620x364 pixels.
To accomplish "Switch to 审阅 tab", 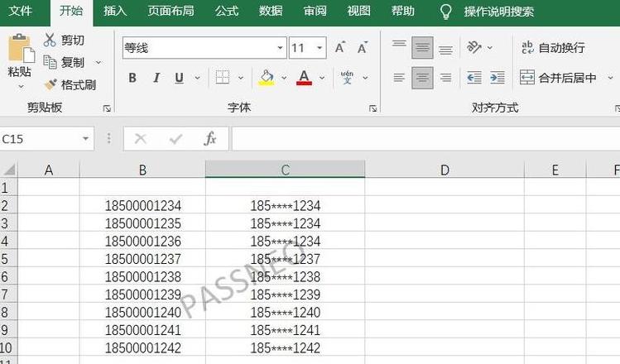I will pyautogui.click(x=315, y=11).
